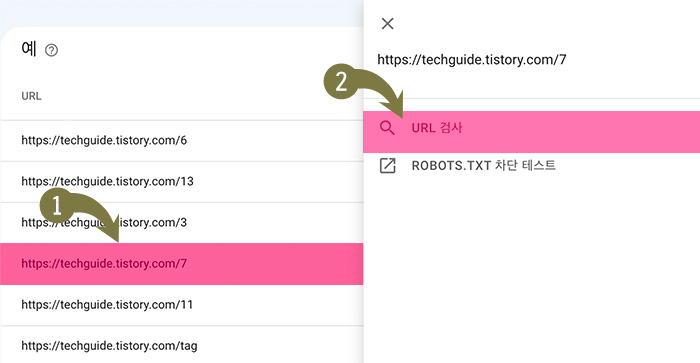Click the magnifier icon for URL 검사
This screenshot has height=363, width=700.
click(387, 128)
